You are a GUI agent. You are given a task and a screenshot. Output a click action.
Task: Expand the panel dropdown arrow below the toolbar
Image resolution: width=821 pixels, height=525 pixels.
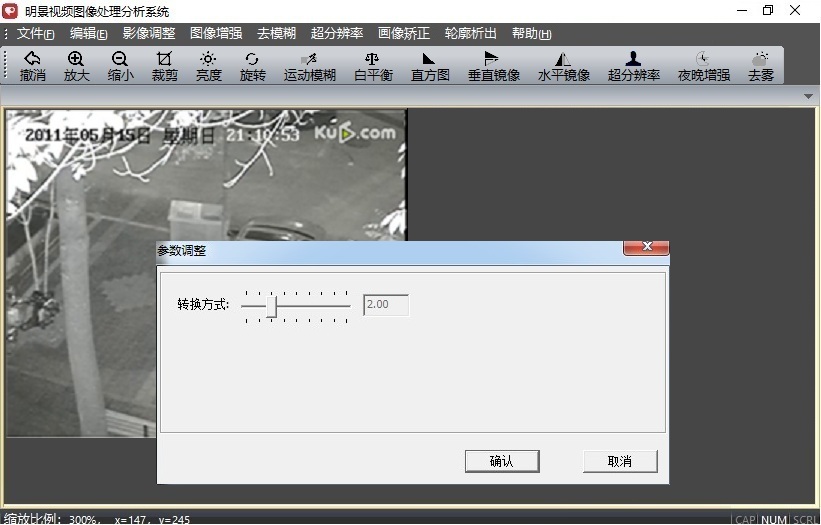(809, 96)
